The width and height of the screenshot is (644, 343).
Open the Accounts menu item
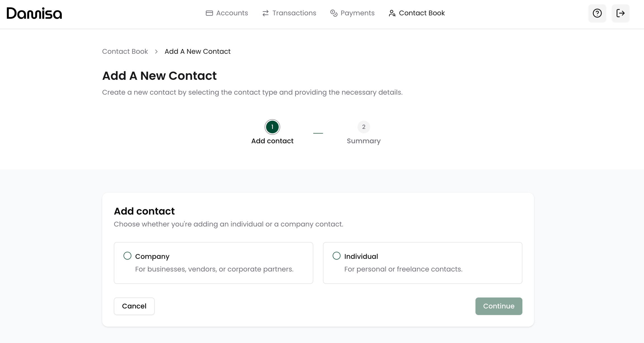point(232,13)
